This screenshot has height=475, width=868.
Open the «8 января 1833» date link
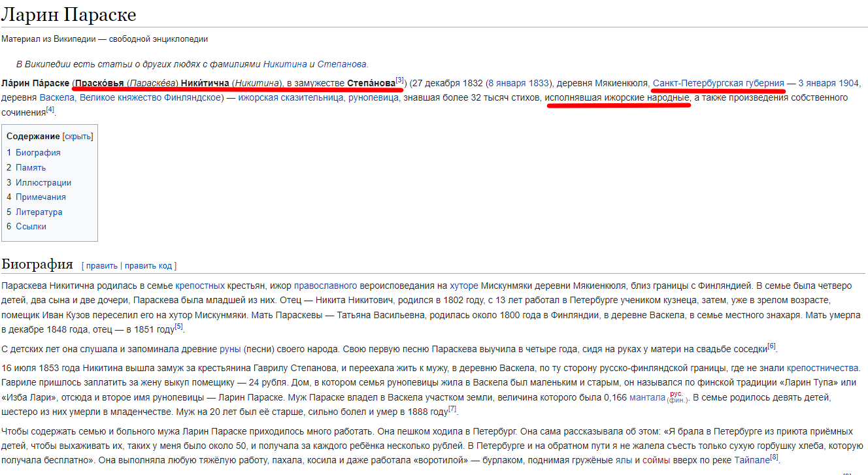[518, 83]
